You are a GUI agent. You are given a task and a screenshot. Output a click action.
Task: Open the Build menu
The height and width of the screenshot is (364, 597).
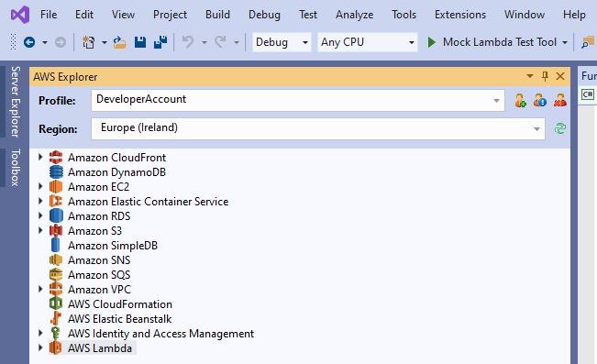tap(217, 15)
